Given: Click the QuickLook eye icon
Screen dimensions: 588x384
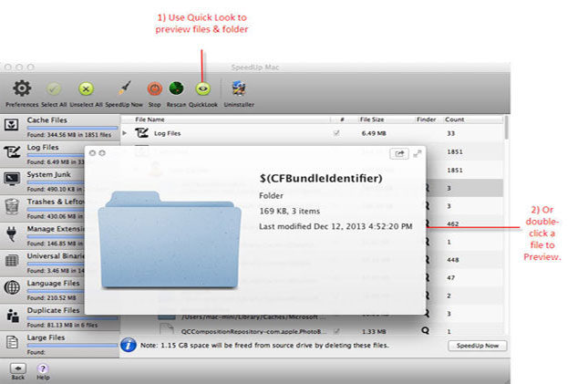Looking at the screenshot, I should pyautogui.click(x=203, y=89).
